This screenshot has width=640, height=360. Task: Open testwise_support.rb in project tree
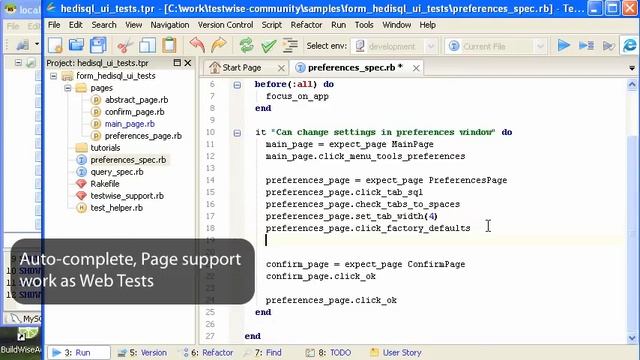pyautogui.click(x=127, y=196)
